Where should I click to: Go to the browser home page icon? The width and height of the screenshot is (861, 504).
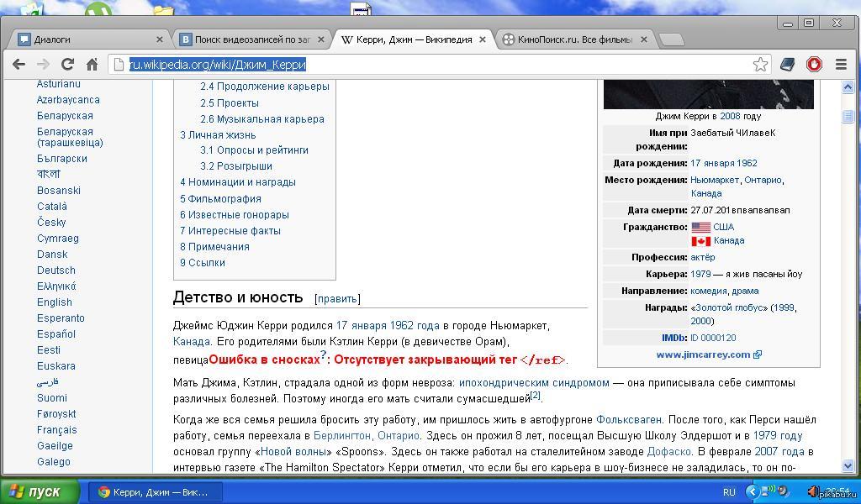92,64
